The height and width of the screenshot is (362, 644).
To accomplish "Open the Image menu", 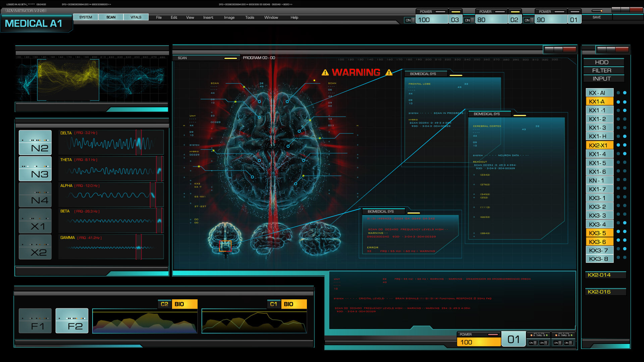I will pyautogui.click(x=229, y=17).
